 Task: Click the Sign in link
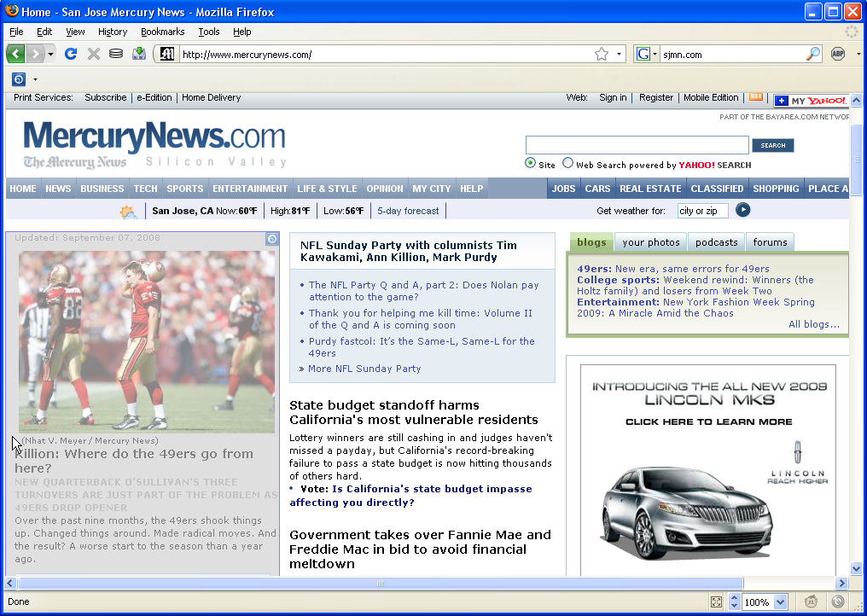pos(613,97)
